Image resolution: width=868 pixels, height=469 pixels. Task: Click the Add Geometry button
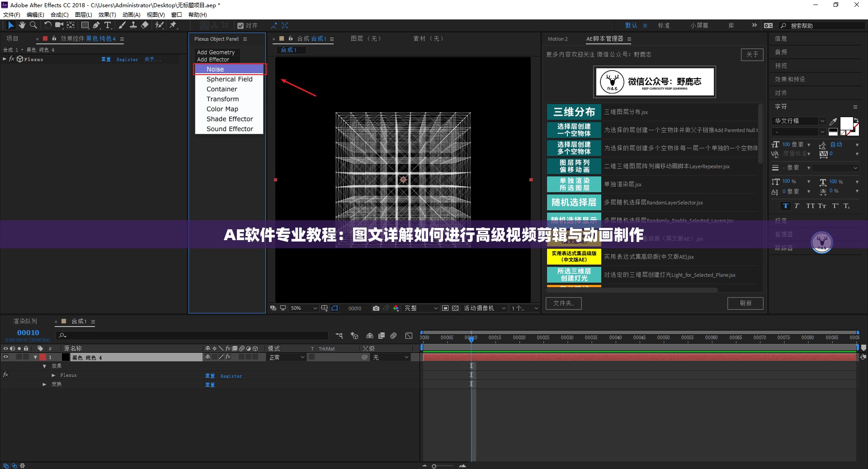point(216,52)
